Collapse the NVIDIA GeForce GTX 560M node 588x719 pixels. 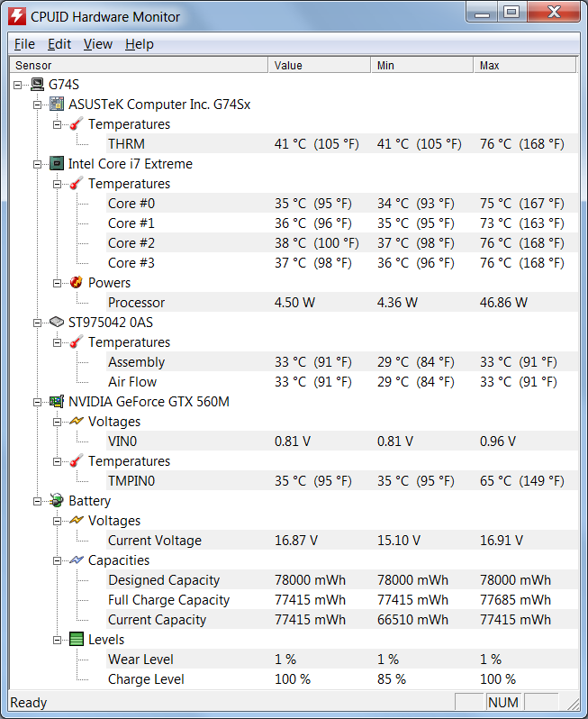(x=38, y=402)
